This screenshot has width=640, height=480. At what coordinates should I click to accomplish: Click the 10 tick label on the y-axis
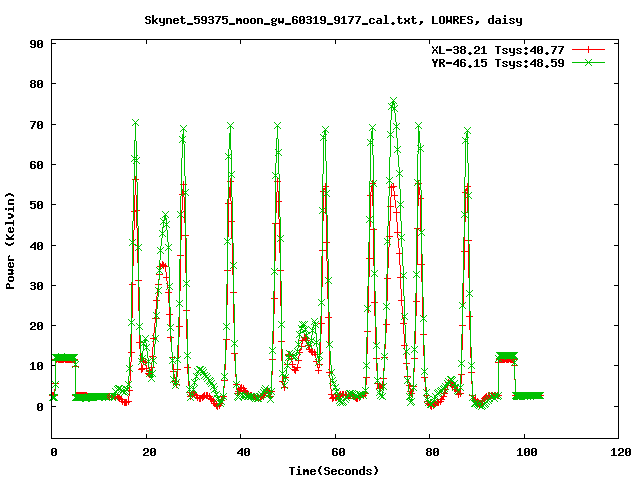[x=35, y=366]
